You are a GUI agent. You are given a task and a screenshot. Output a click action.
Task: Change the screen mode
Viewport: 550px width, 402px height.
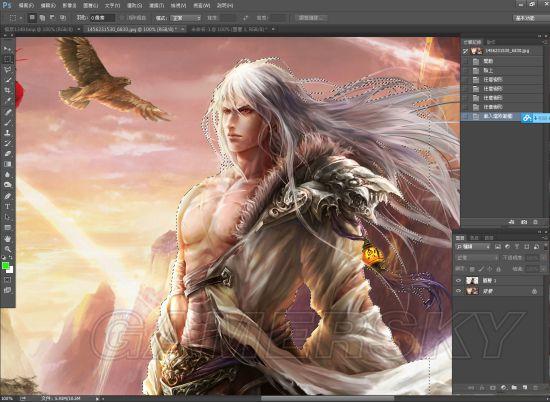click(x=7, y=290)
